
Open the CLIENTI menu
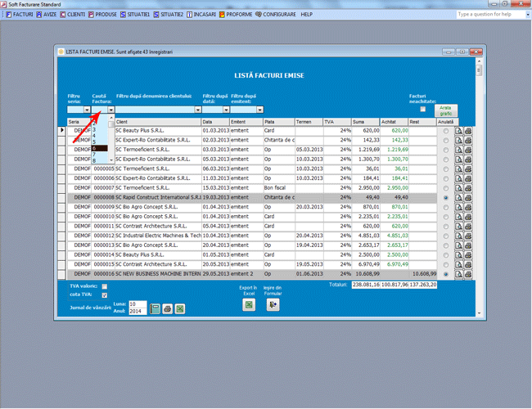(x=73, y=15)
